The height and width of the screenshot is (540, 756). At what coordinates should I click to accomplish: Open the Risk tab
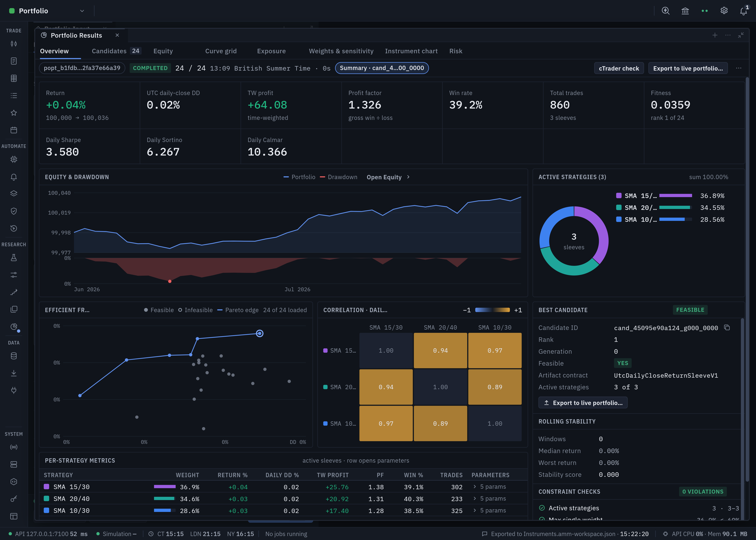[456, 51]
